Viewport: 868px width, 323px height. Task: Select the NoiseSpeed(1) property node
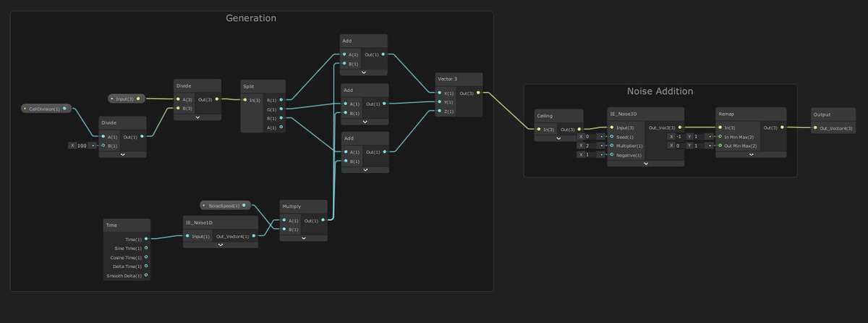click(x=225, y=206)
